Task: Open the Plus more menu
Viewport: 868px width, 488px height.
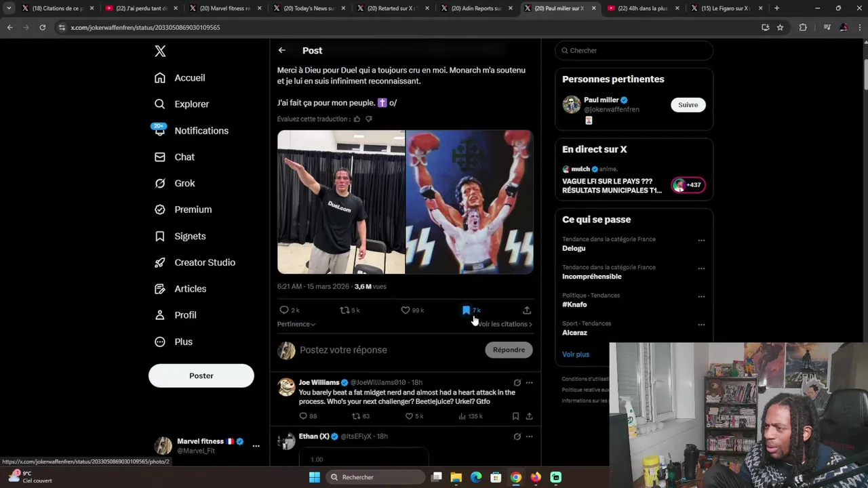Action: 174,342
